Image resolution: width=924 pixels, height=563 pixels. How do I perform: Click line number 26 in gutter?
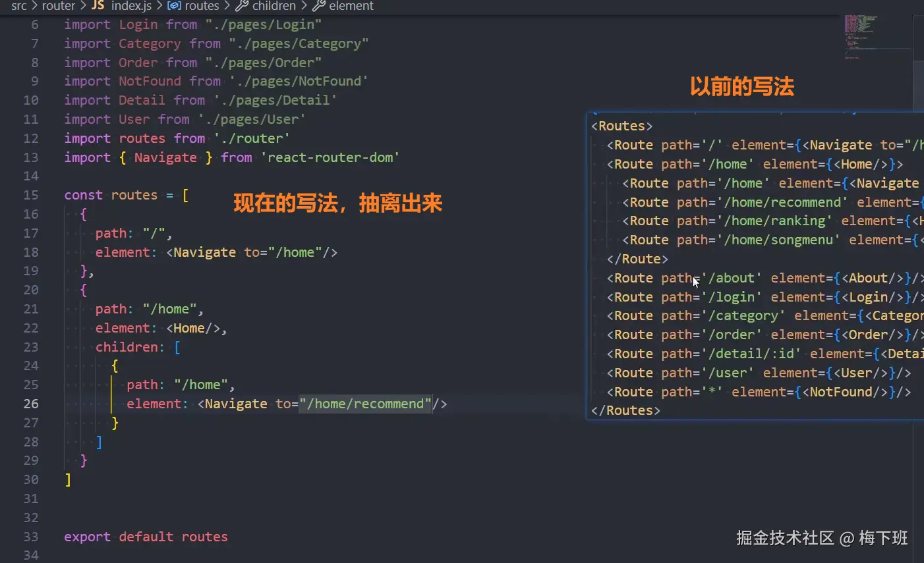point(31,404)
